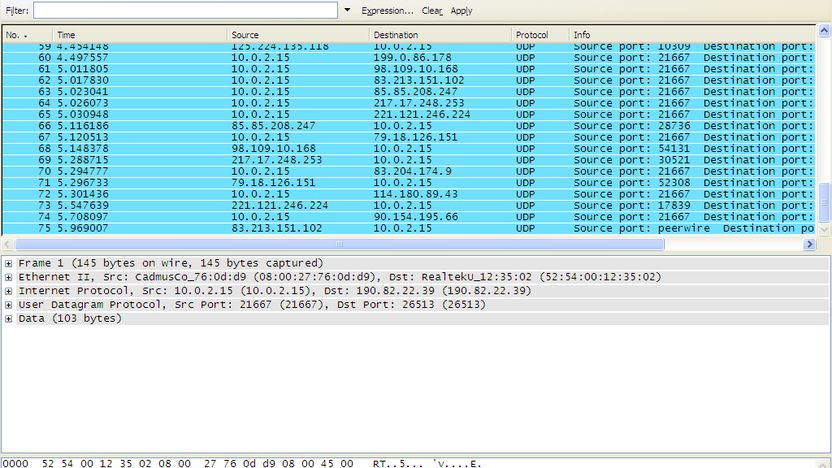Screen dimensions: 832x468
Task: Select packet 71 from 79.18.126.151
Action: [409, 183]
